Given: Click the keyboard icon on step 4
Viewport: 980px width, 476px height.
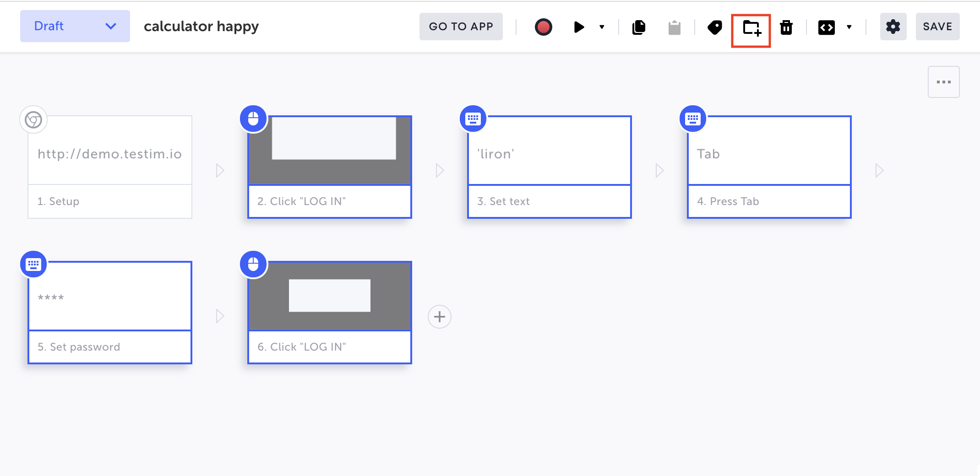Looking at the screenshot, I should [x=693, y=119].
